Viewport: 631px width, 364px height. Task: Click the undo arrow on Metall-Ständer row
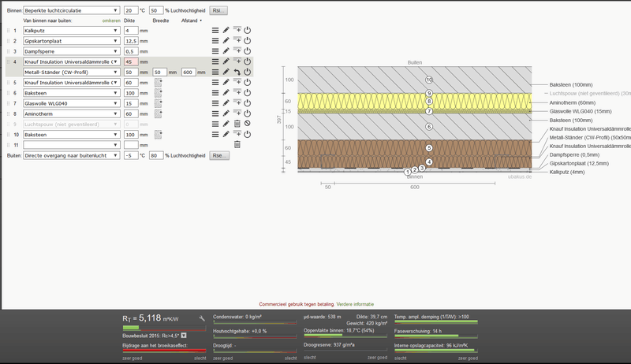coord(237,72)
